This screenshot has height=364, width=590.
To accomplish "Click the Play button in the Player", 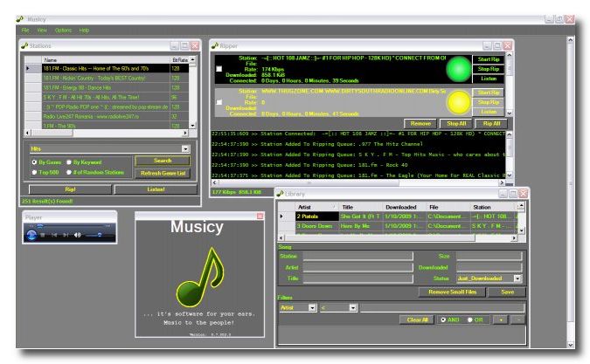I will point(31,235).
